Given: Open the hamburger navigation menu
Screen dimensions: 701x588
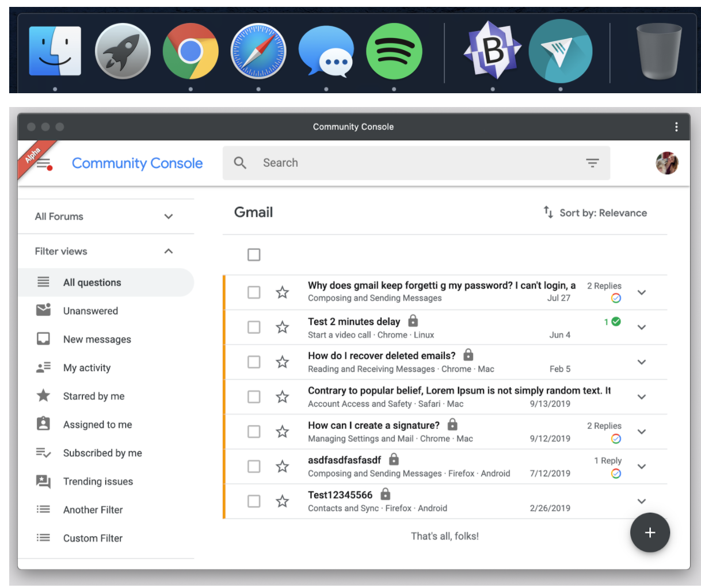Looking at the screenshot, I should [43, 163].
